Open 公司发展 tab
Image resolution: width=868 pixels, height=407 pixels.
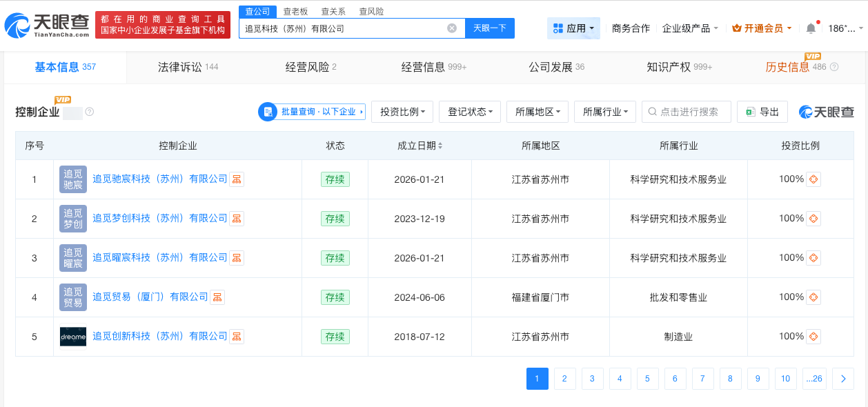point(556,67)
